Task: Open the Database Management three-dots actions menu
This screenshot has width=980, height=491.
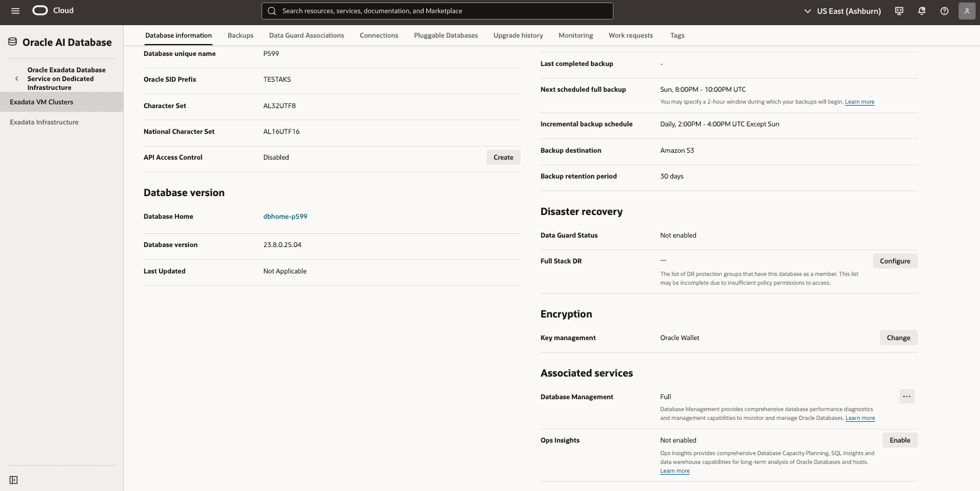Action: click(x=906, y=397)
